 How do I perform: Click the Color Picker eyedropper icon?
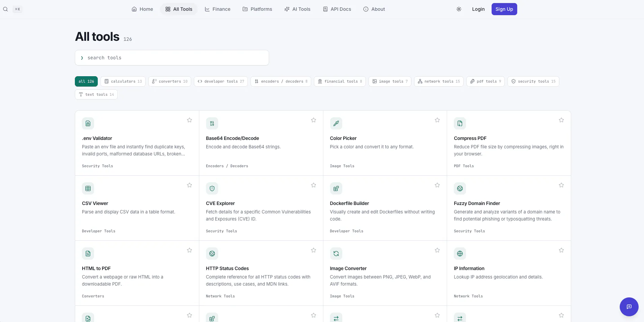pyautogui.click(x=336, y=123)
